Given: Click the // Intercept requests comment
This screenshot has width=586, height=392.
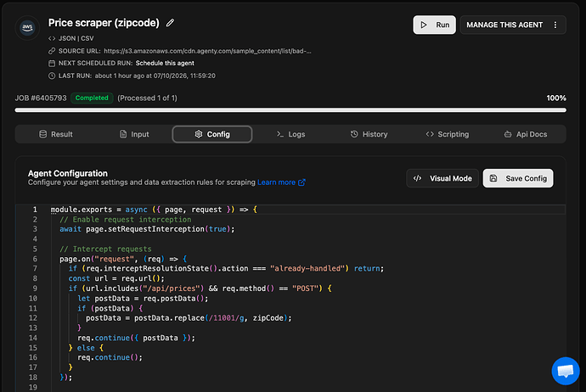Looking at the screenshot, I should [x=105, y=249].
